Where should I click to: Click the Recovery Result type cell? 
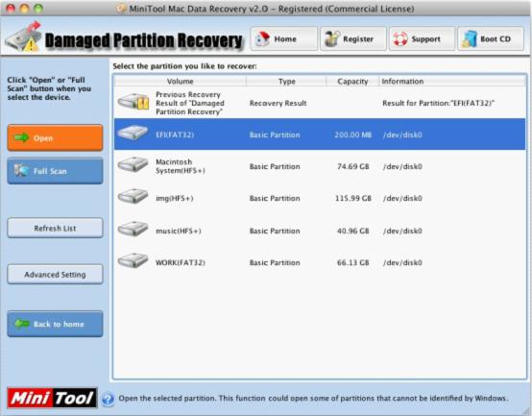(278, 103)
